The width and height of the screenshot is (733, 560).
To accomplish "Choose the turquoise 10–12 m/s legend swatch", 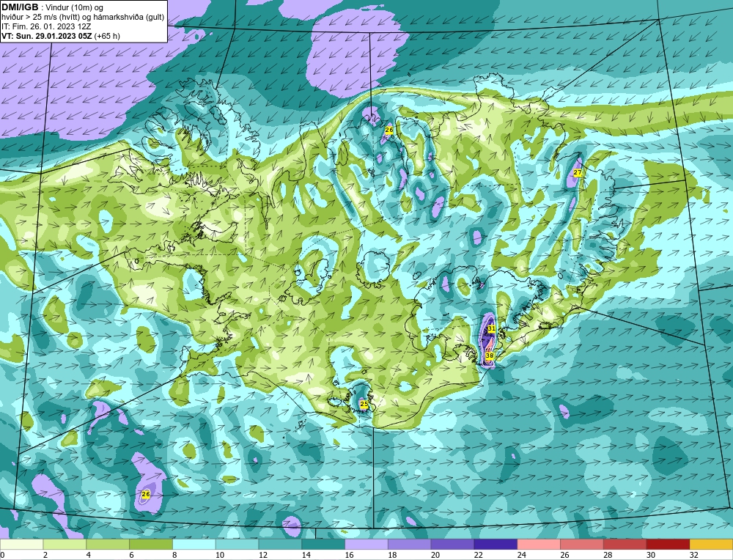I will 237,544.
